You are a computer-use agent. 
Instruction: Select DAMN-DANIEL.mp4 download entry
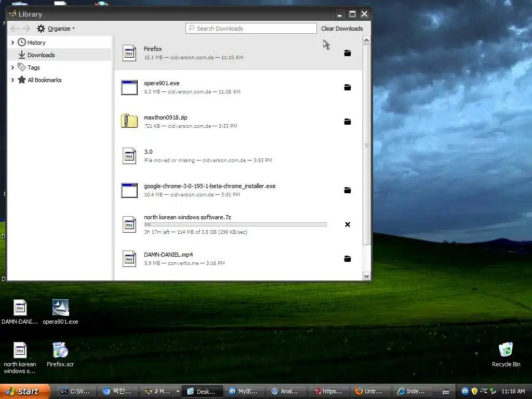point(238,259)
